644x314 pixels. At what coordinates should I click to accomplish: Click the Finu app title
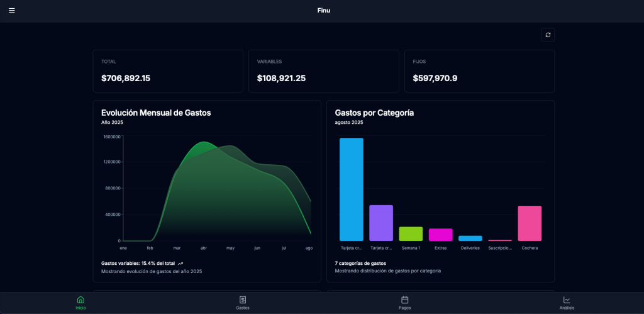click(323, 11)
